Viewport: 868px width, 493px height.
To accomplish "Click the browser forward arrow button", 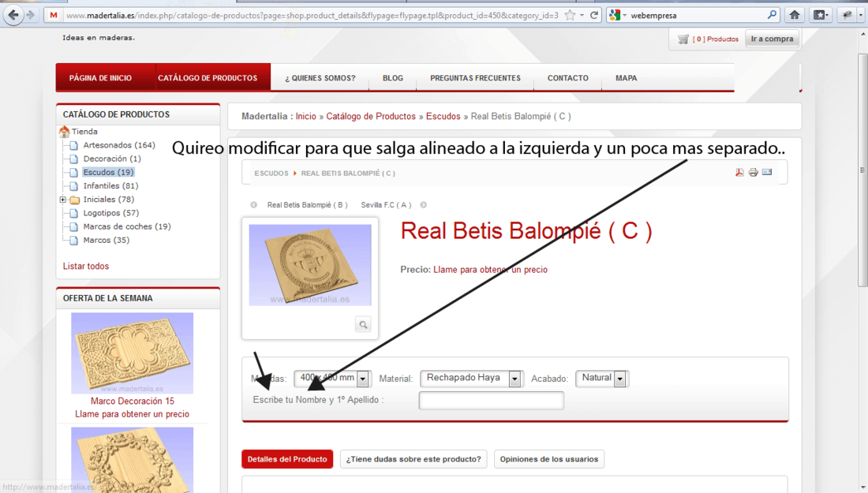I will point(31,15).
